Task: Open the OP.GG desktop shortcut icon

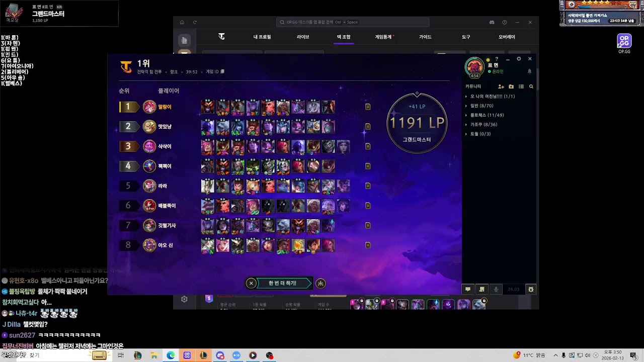Action: pos(624,43)
